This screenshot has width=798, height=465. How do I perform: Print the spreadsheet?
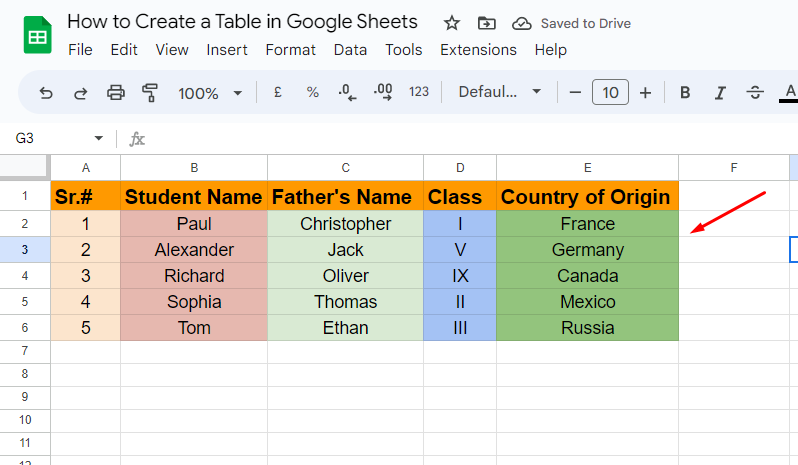(x=116, y=93)
